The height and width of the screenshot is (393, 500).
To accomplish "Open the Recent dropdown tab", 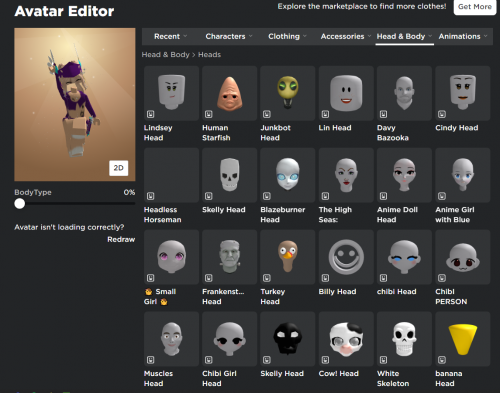I will pyautogui.click(x=170, y=36).
